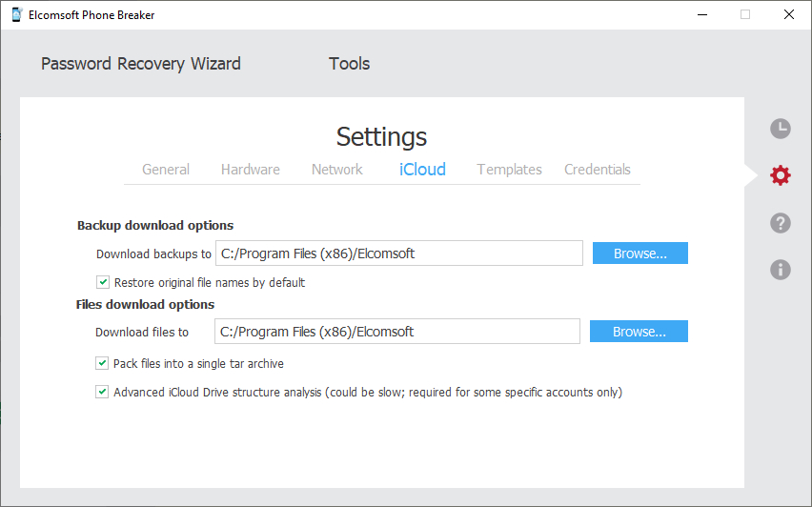
Task: Disable Pack files into single tar archive
Action: tap(102, 363)
